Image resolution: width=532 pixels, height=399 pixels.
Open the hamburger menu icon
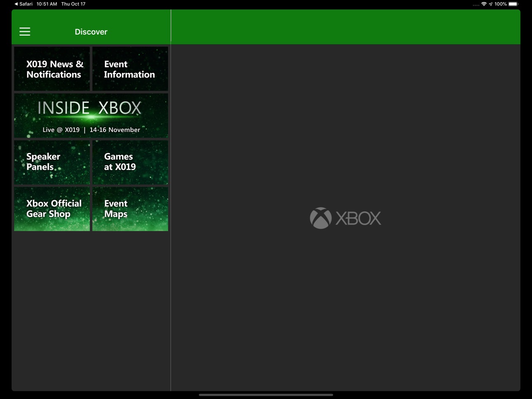25,32
